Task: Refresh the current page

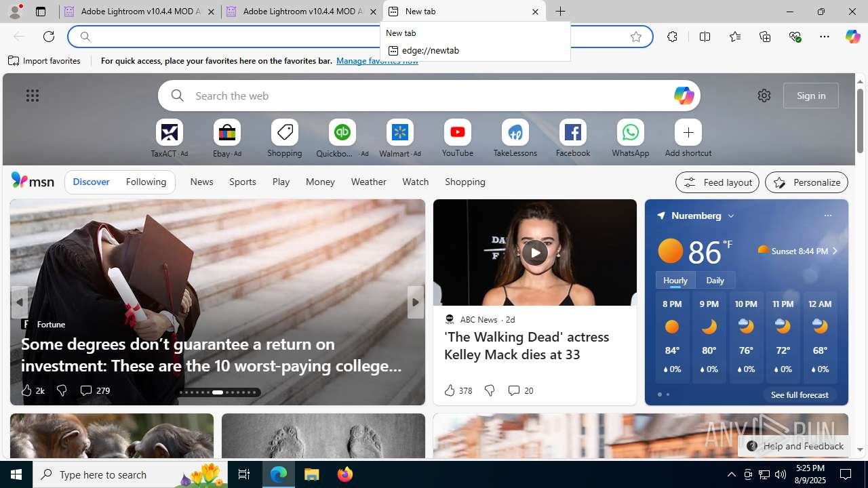Action: (x=49, y=37)
